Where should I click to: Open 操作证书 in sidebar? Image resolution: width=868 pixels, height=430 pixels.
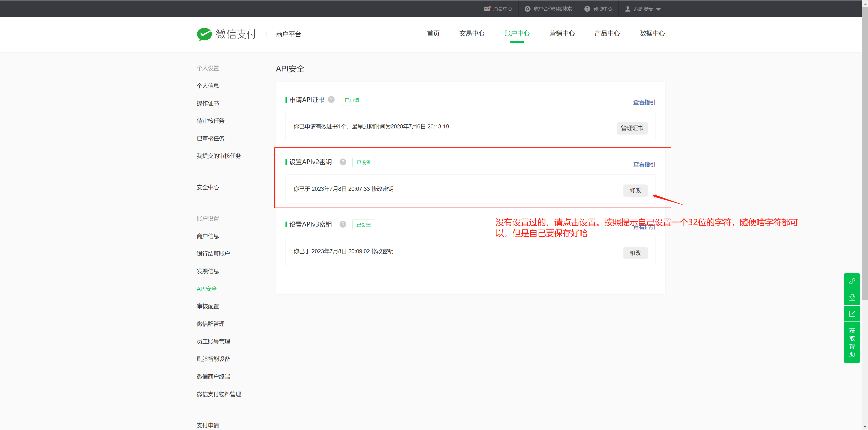pos(208,103)
